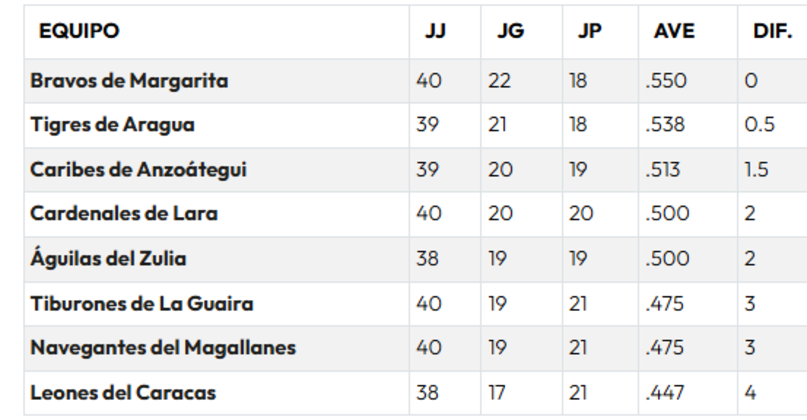Click Leones del Caracas .447 average
Viewport: 807px width, 420px height.
(x=667, y=393)
